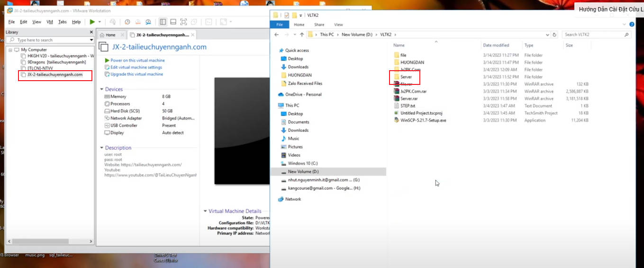Open the Home tab in Explorer ribbon

pyautogui.click(x=299, y=25)
